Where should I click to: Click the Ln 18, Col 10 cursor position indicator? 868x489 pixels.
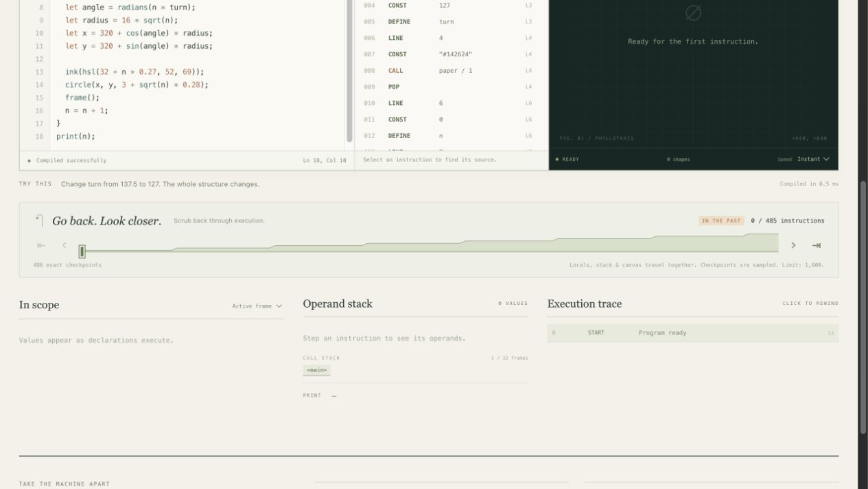pos(325,161)
